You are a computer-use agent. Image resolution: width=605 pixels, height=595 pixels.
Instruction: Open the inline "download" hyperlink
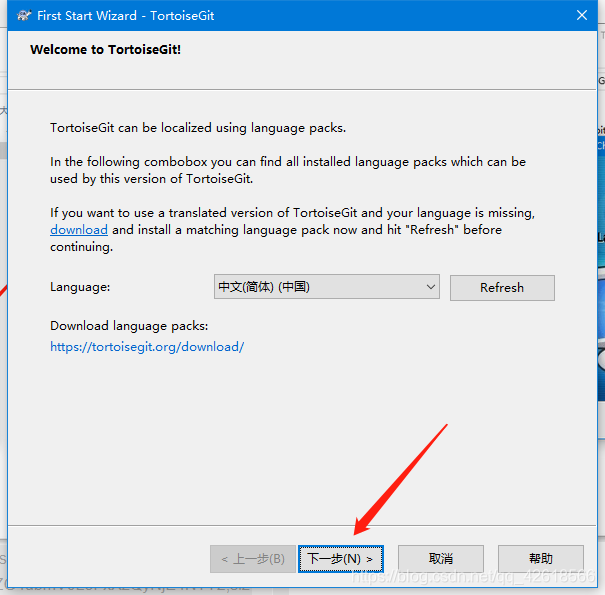click(79, 230)
